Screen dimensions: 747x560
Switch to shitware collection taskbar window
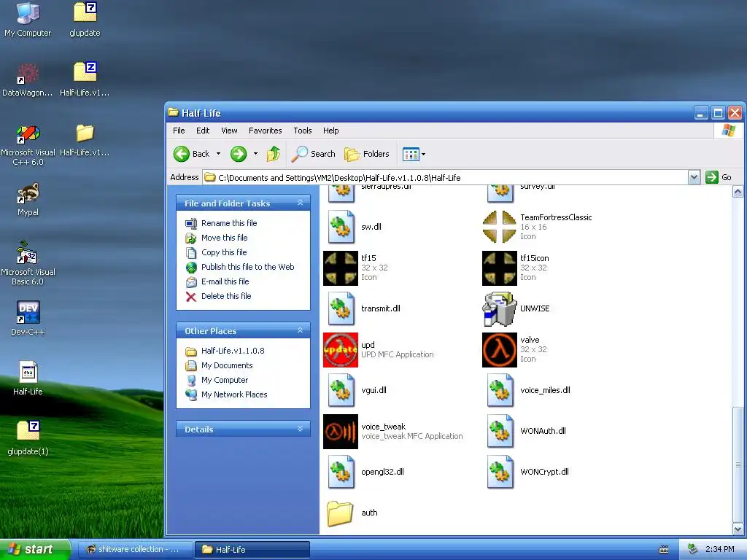135,550
